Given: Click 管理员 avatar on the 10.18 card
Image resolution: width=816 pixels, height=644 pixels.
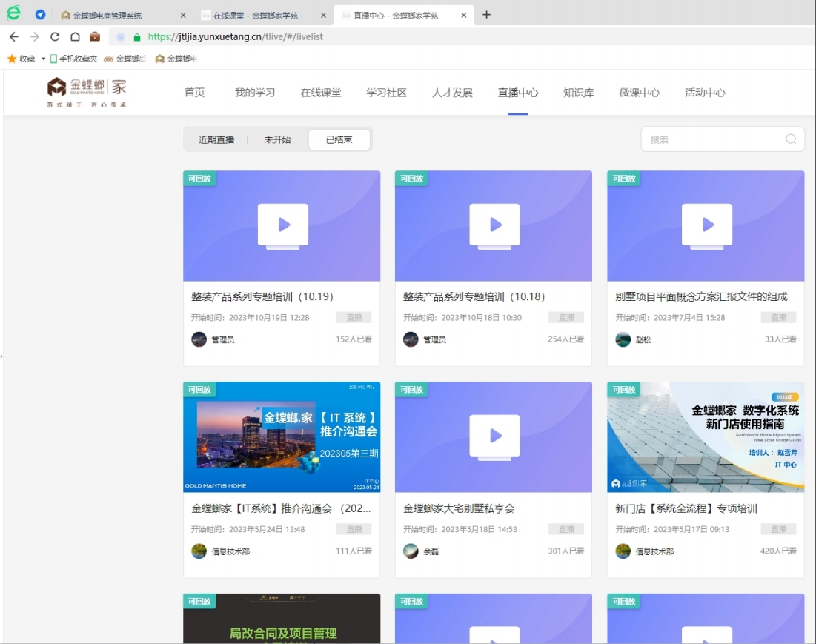Looking at the screenshot, I should 411,339.
